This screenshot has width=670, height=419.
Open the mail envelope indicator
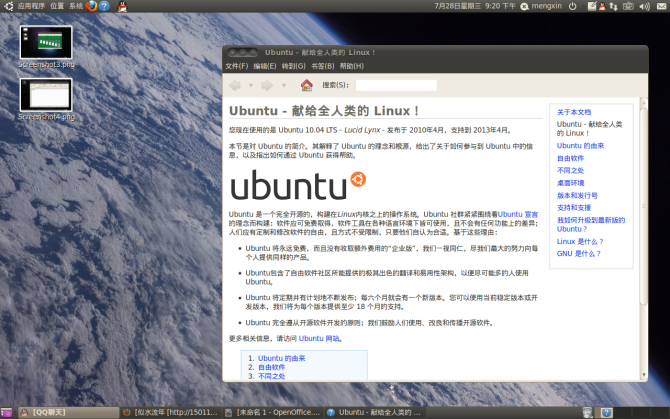[x=661, y=6]
